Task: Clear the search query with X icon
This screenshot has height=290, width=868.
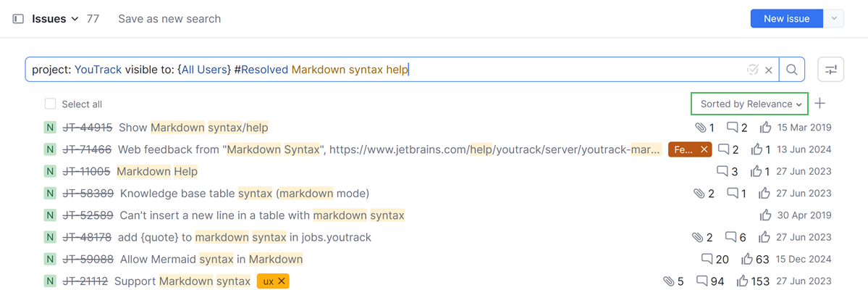Action: point(769,70)
